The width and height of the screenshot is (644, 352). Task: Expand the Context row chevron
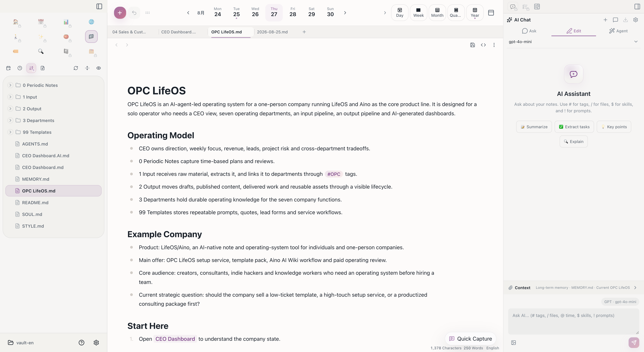[x=635, y=287]
